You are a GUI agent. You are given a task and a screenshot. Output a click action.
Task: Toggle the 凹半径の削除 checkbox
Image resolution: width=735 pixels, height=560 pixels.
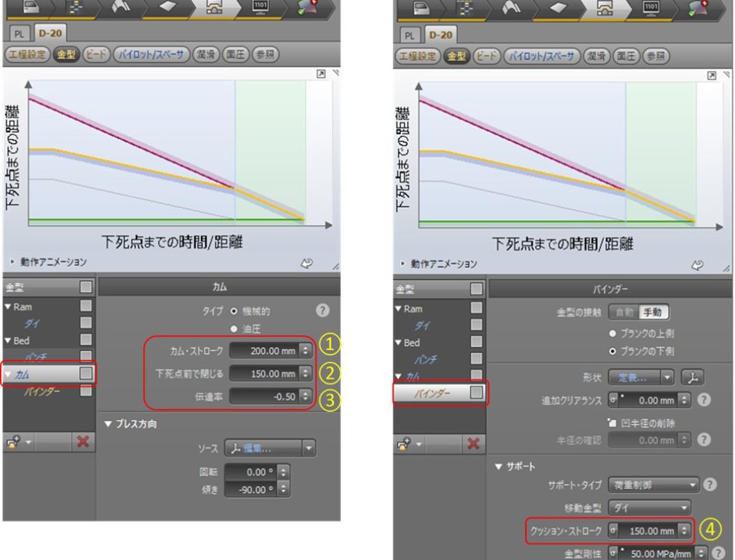[x=612, y=423]
